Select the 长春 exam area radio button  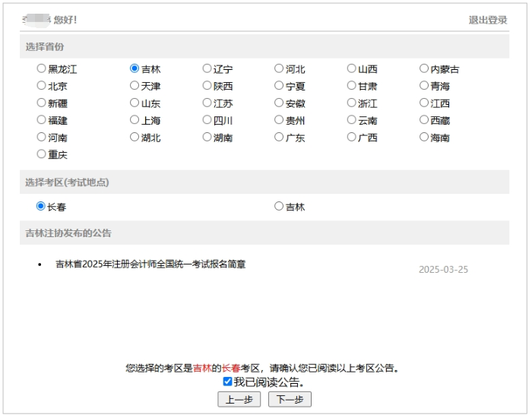pos(41,206)
